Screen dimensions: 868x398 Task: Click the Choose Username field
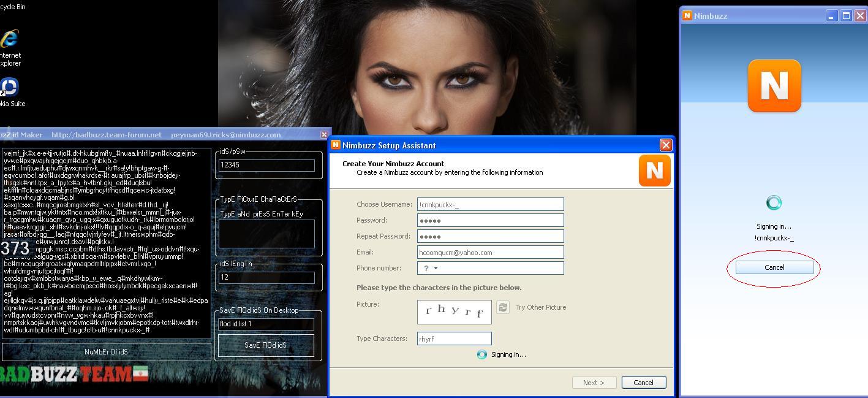490,204
